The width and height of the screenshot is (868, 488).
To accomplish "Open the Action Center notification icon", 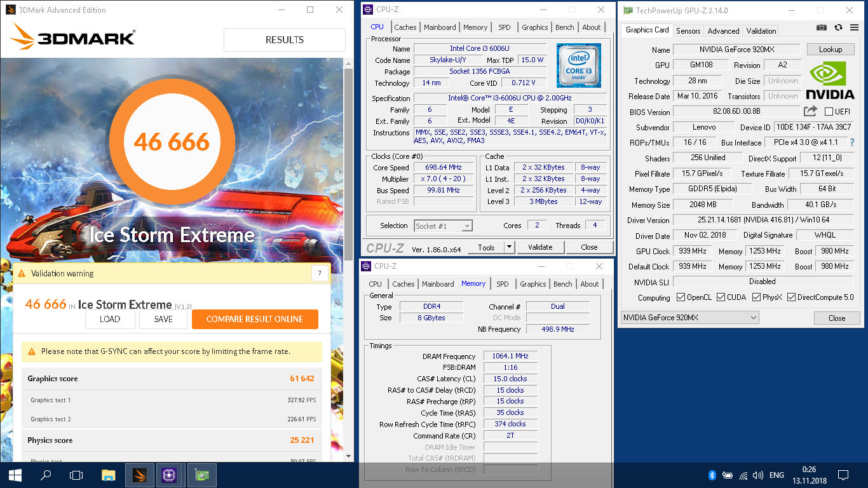I will (843, 475).
